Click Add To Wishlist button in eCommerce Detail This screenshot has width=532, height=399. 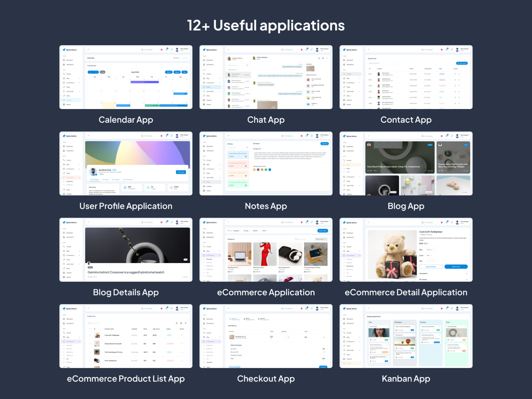tap(431, 267)
